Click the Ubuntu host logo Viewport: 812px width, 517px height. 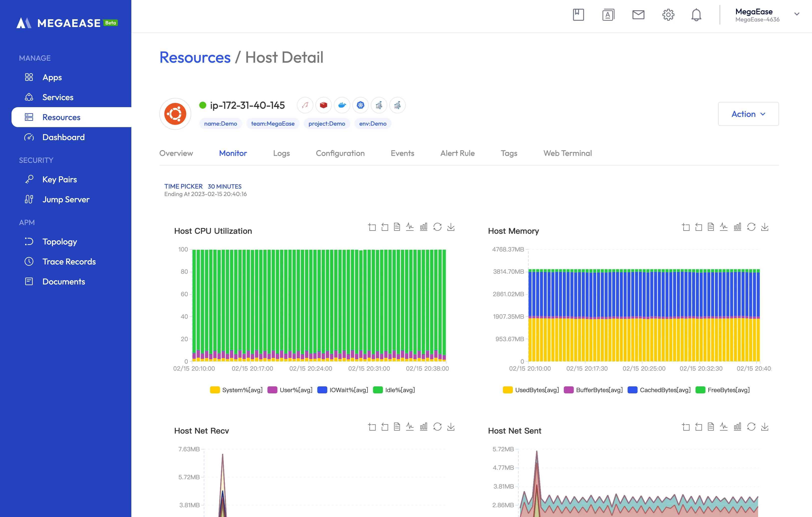click(175, 114)
